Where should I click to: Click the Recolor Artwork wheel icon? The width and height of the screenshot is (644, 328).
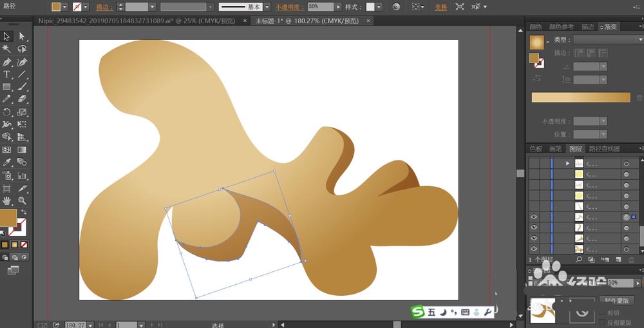pos(396,7)
